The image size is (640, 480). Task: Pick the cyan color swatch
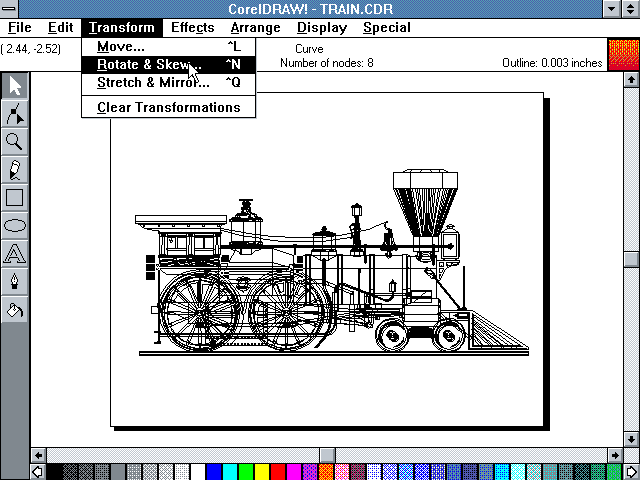pos(230,472)
